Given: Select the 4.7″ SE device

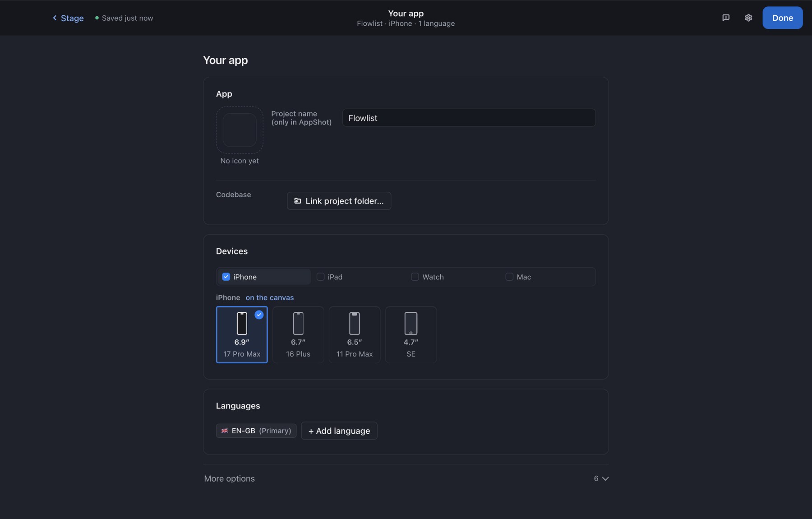Looking at the screenshot, I should coord(411,334).
